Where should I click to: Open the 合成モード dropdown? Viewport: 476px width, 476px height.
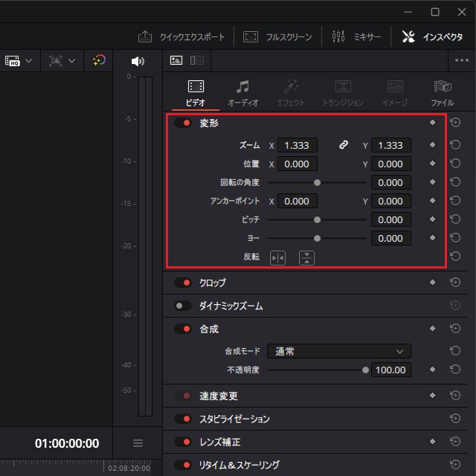point(338,351)
